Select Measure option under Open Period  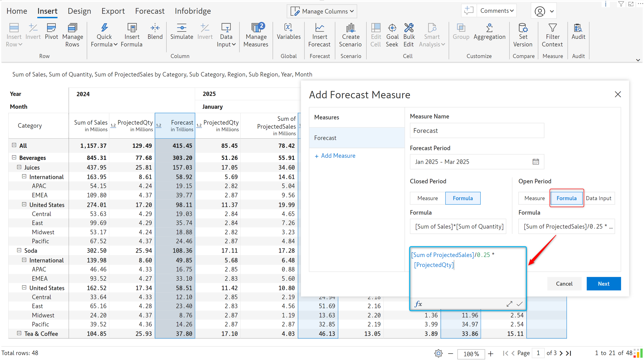click(x=534, y=198)
